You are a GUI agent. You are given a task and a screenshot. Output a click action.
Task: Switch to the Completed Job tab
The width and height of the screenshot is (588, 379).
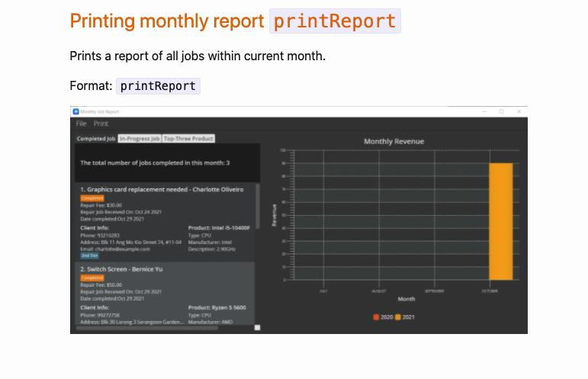(96, 139)
